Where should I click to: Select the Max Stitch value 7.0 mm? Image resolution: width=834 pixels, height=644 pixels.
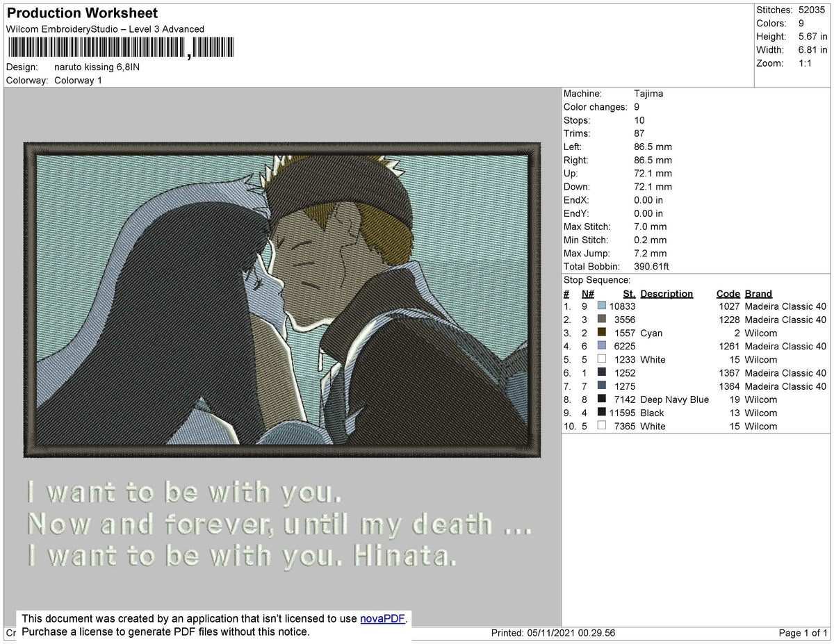tap(651, 226)
